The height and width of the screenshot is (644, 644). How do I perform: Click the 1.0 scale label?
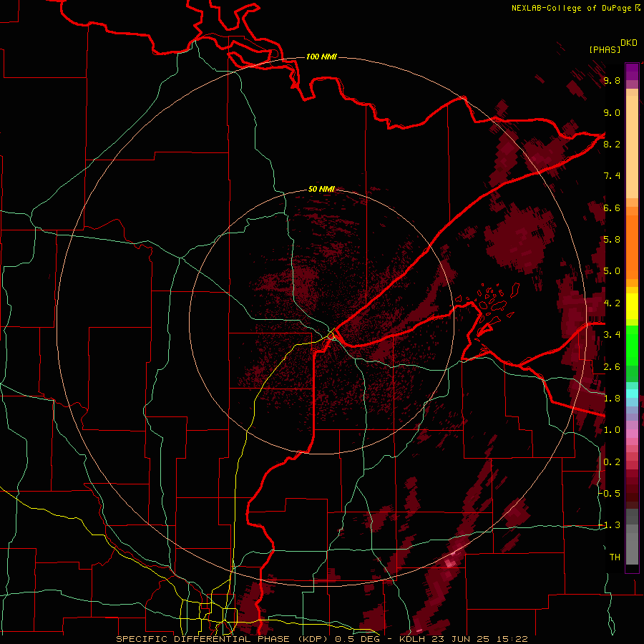tap(612, 430)
